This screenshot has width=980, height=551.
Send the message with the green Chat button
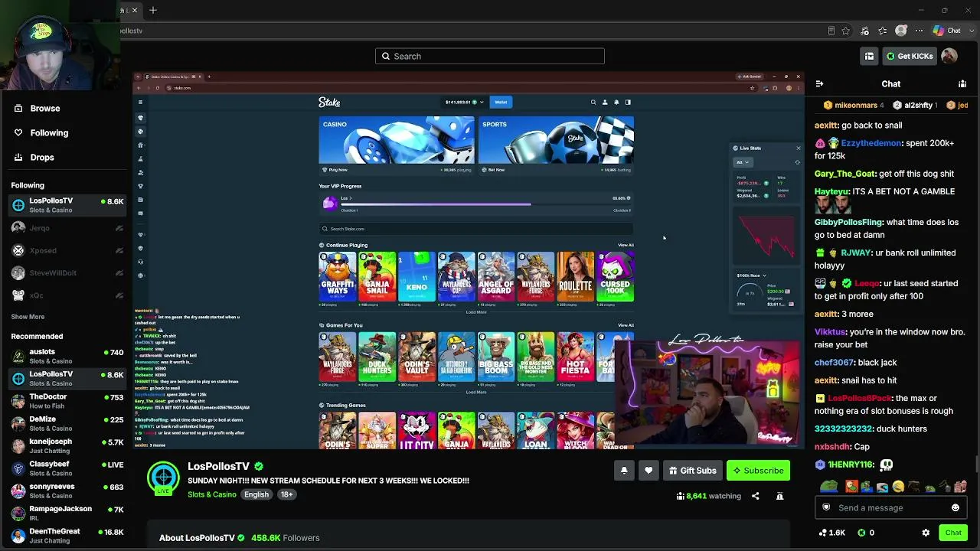point(953,533)
